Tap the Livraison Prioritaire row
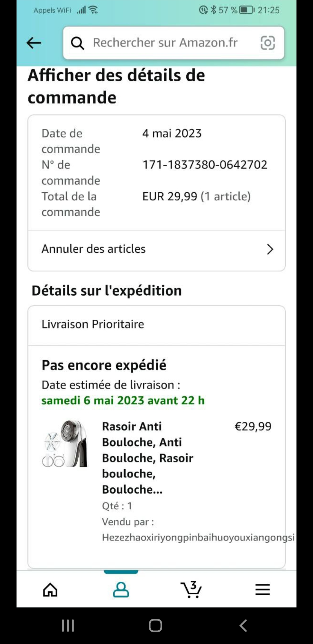 coord(156,324)
